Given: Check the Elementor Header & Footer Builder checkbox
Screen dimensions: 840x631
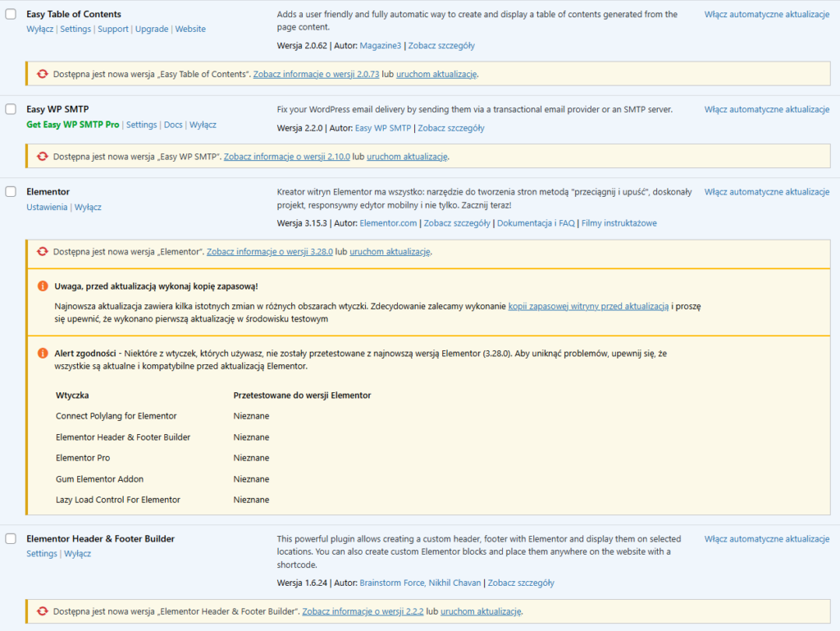Looking at the screenshot, I should pyautogui.click(x=11, y=538).
